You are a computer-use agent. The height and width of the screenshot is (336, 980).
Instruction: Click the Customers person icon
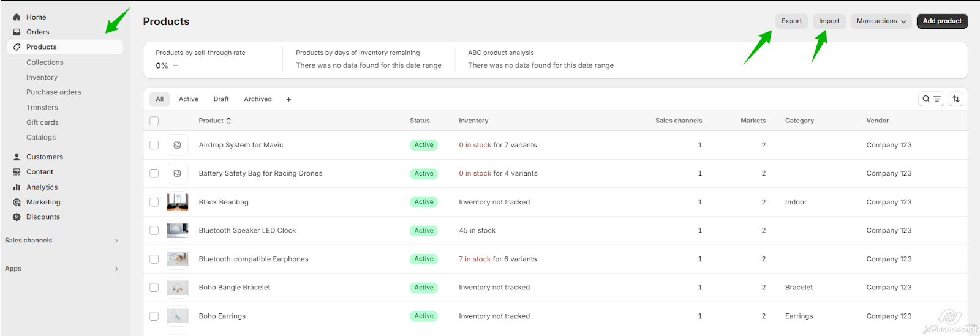[17, 157]
